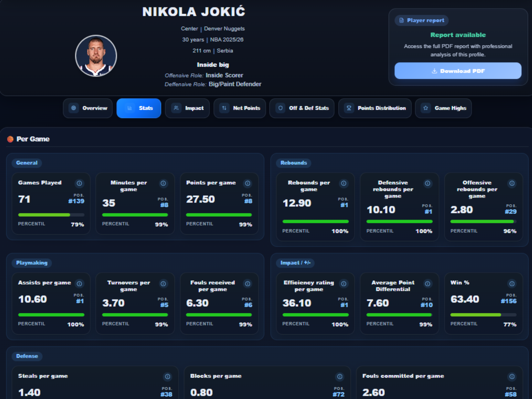Click info icon for Average Point Differential
Screen dimensions: 532x399
[x=427, y=284]
